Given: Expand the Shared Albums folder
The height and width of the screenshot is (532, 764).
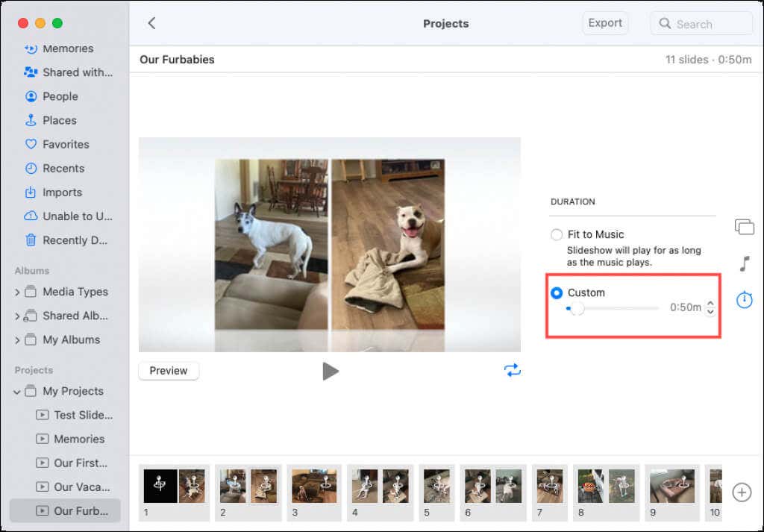Looking at the screenshot, I should tap(17, 316).
